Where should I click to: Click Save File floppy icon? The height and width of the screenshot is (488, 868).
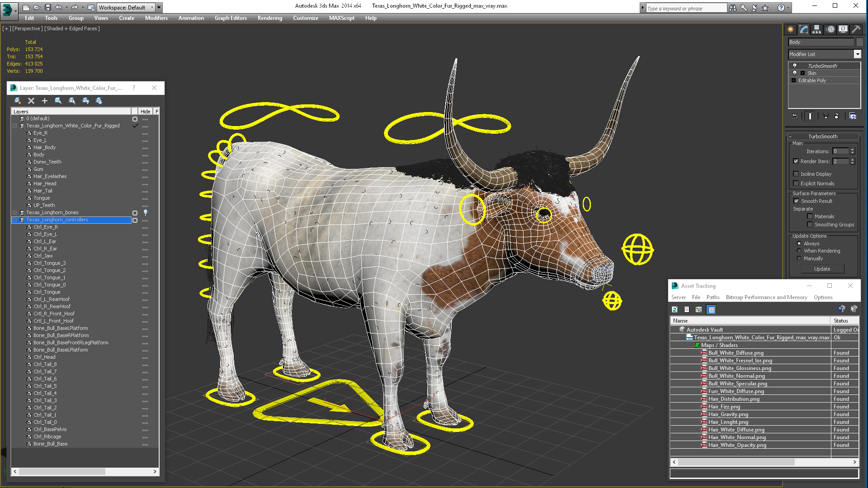point(47,7)
